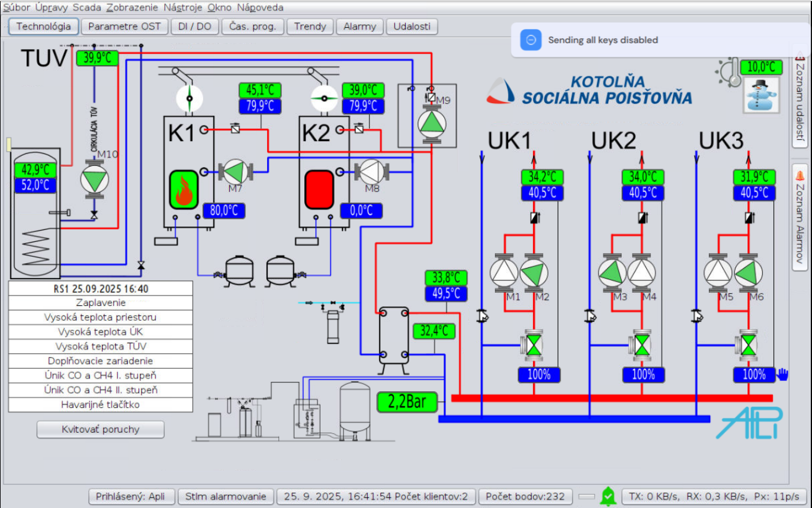The width and height of the screenshot is (812, 508).
Task: Click the red K2 boiler burner indicator
Action: tap(319, 190)
